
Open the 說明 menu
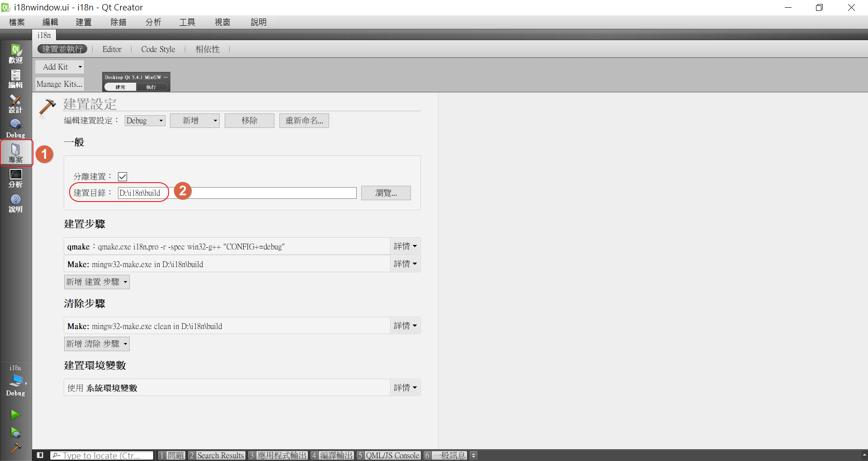tap(259, 22)
